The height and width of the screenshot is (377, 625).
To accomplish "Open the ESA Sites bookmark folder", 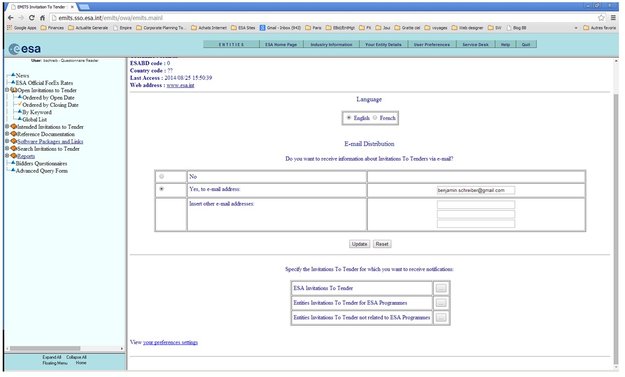I will [x=243, y=28].
